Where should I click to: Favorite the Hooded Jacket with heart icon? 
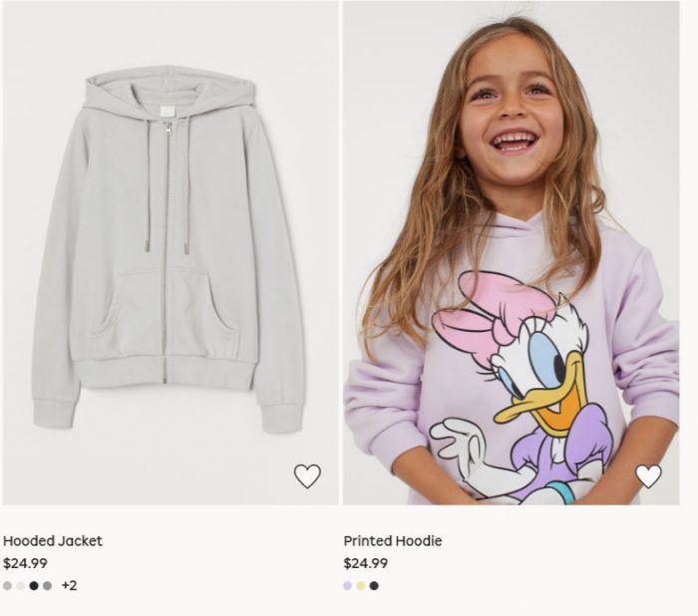point(307,476)
